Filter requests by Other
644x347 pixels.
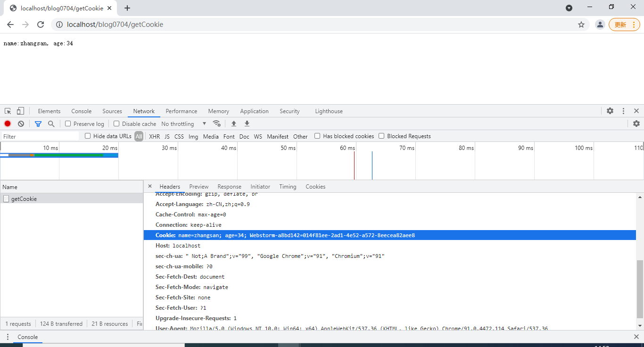pyautogui.click(x=300, y=136)
